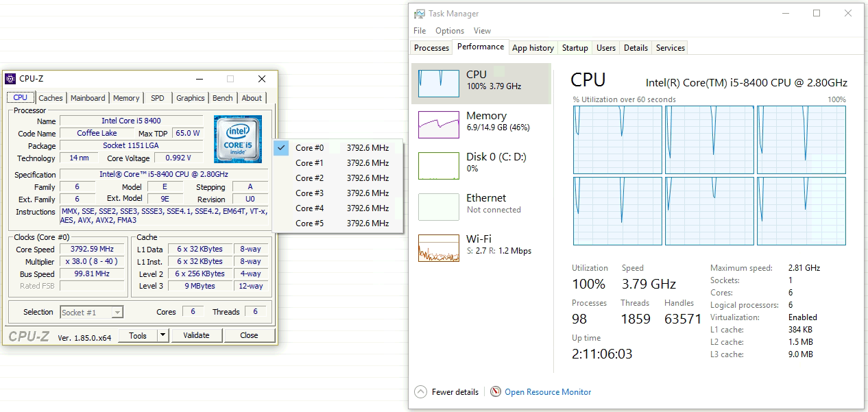Switch to the Memory tab in CPU-Z
This screenshot has height=412, width=868.
coord(126,98)
